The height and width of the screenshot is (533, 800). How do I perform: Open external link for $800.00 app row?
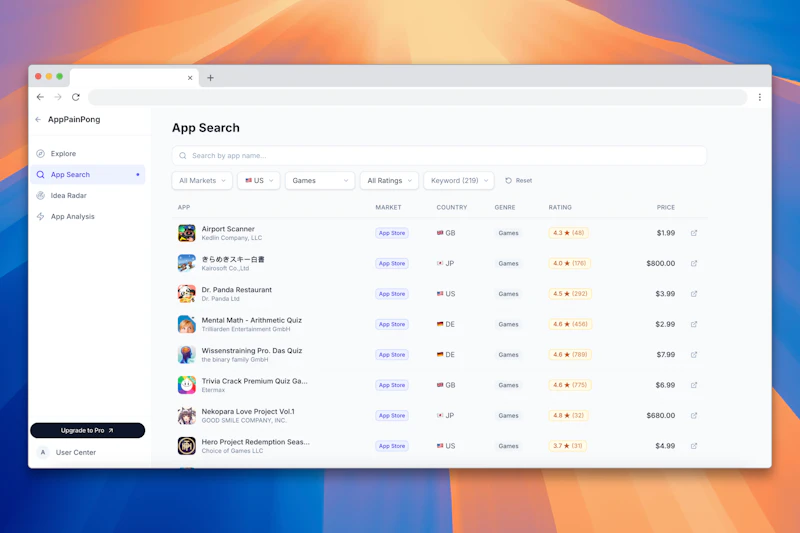coord(694,263)
